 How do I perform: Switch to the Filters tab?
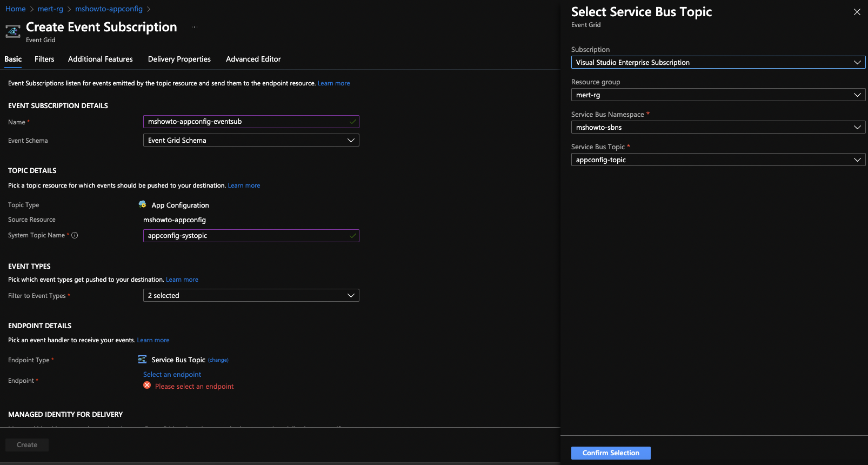(44, 59)
